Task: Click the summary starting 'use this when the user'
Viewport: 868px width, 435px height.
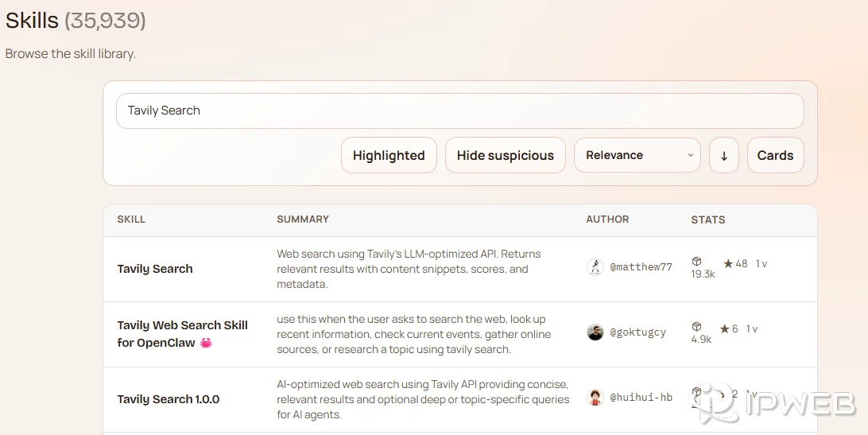Action: 413,334
